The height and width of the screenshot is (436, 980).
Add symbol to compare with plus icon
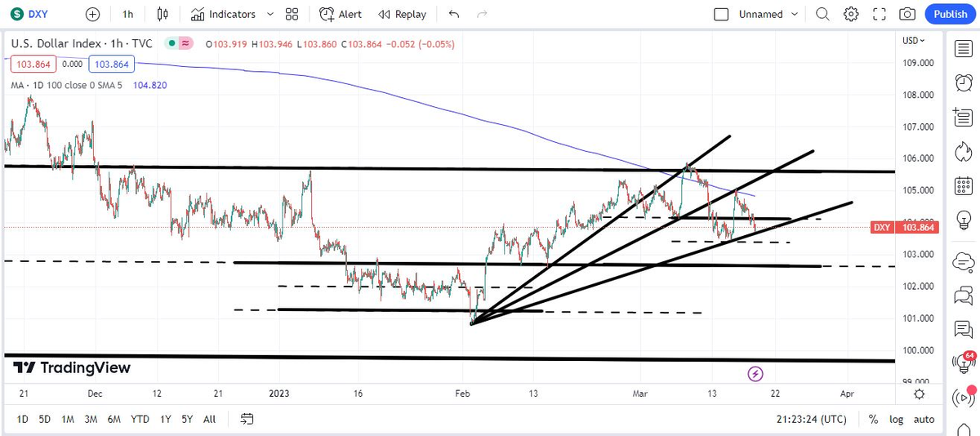click(x=92, y=14)
